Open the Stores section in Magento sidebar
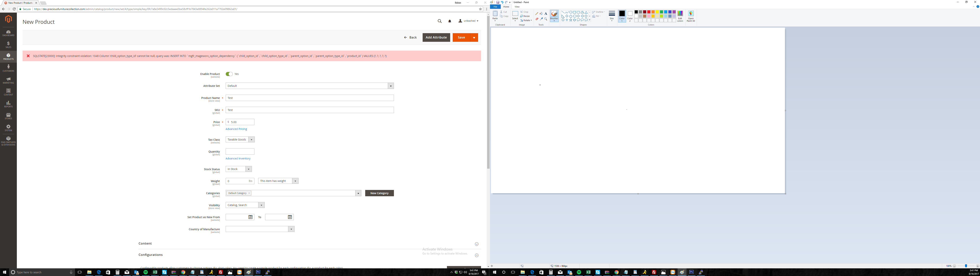980x276 pixels. point(8,116)
